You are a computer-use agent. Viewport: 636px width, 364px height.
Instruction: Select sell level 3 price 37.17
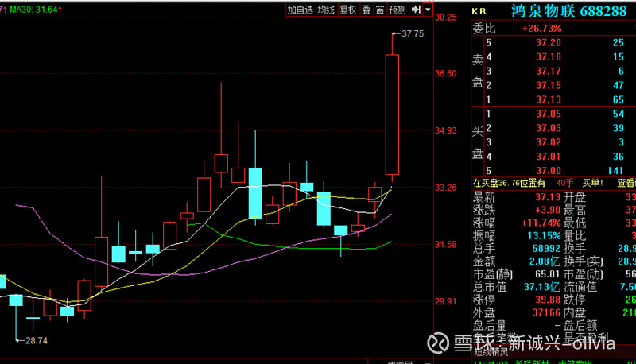[549, 71]
